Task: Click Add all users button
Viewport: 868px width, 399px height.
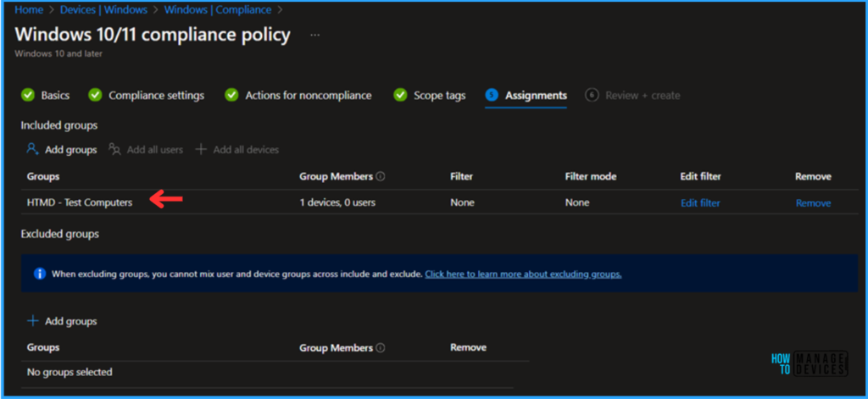Action: point(155,149)
